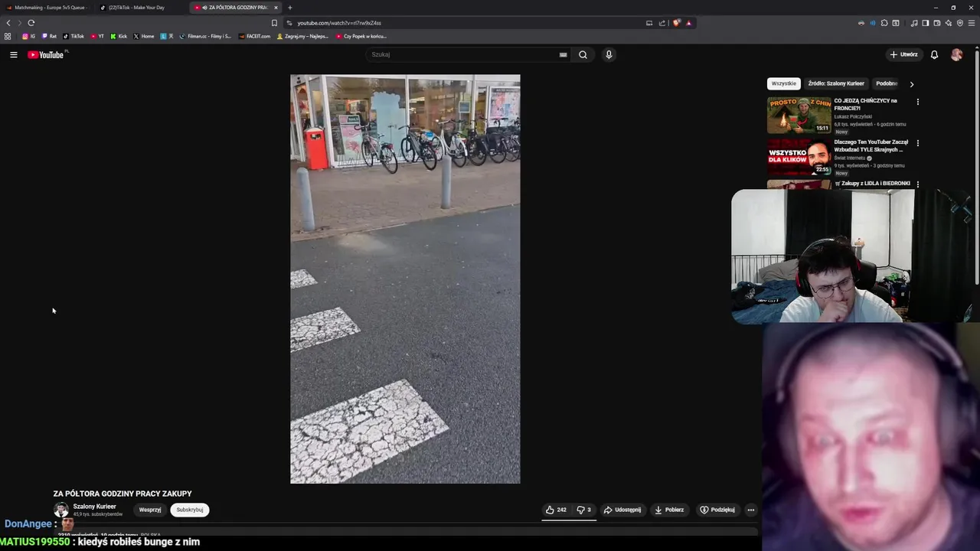980x551 pixels.
Task: Open Brave VPN shield icon
Action: 960,23
